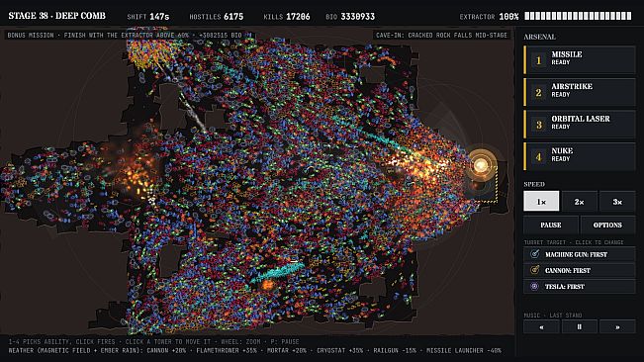644x362 pixels.
Task: Arm the Airstrike ability
Action: tap(580, 92)
